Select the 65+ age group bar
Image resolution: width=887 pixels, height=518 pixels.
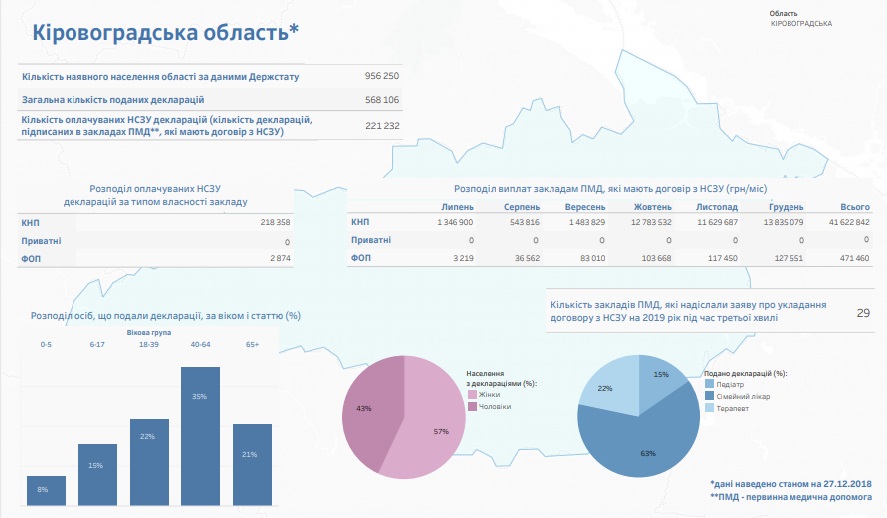(x=252, y=464)
